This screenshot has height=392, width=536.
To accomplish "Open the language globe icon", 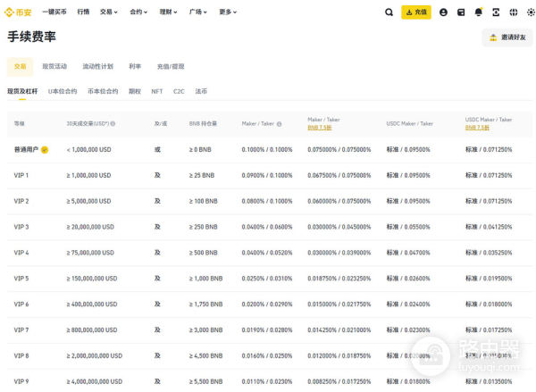I will 514,13.
